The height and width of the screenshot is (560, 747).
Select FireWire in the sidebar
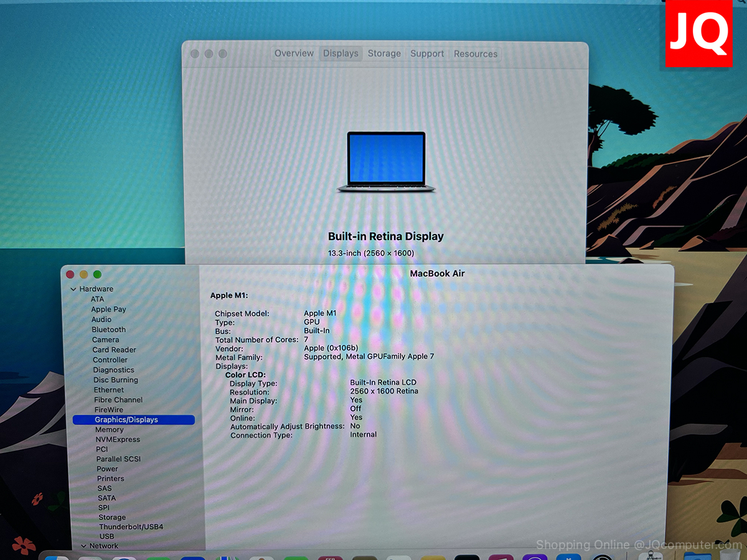(109, 410)
